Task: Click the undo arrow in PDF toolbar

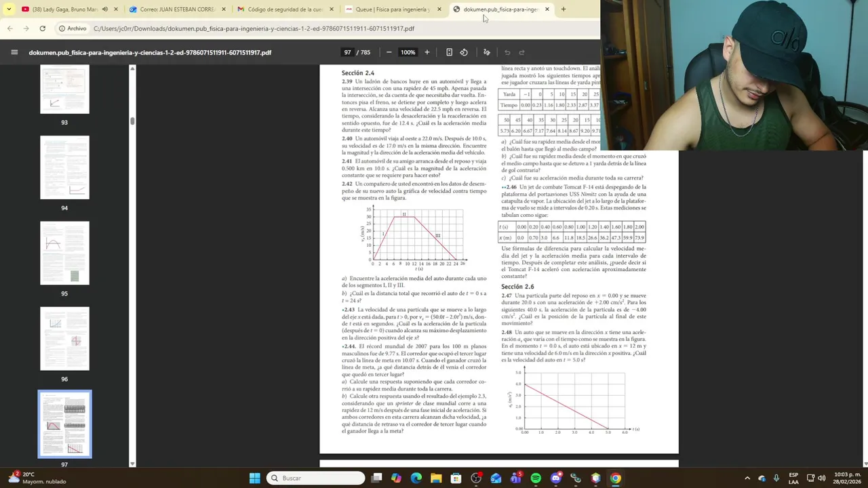Action: pos(507,52)
